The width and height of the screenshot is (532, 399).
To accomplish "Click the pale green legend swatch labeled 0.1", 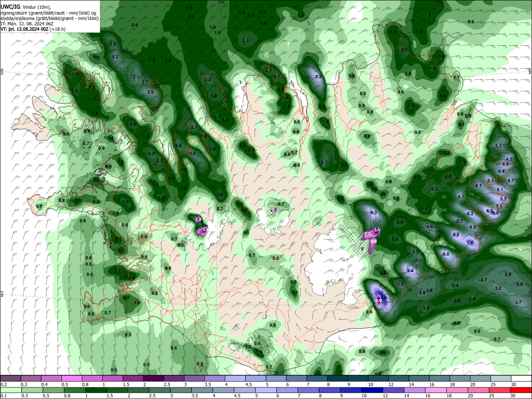I will 10,390.
